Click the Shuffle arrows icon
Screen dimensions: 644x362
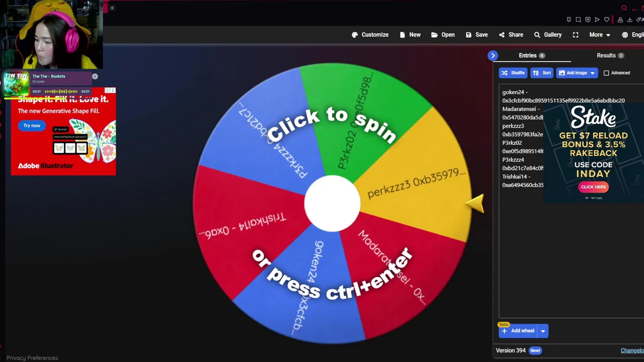click(x=505, y=73)
